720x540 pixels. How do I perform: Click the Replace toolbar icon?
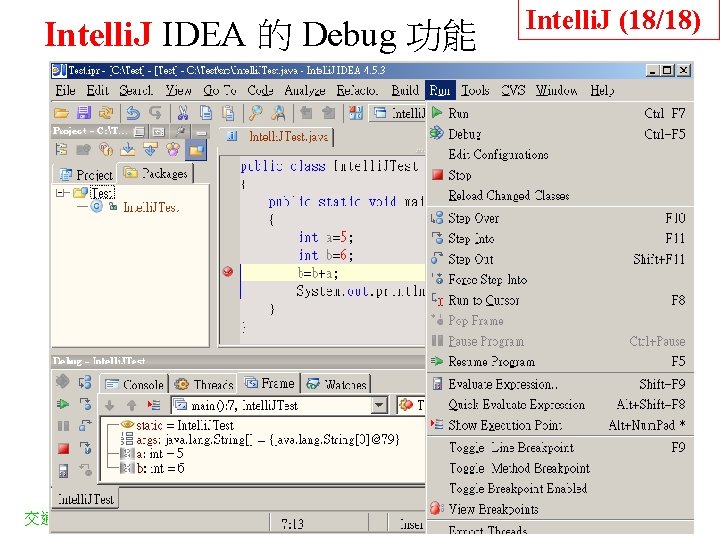pyautogui.click(x=278, y=112)
